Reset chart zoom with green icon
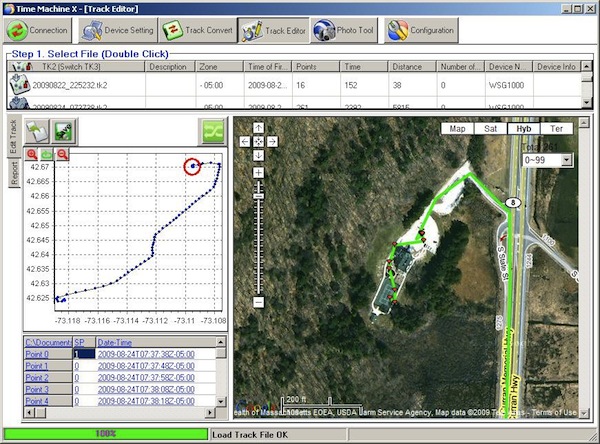Screen dimensions: 600x444 tap(47, 154)
